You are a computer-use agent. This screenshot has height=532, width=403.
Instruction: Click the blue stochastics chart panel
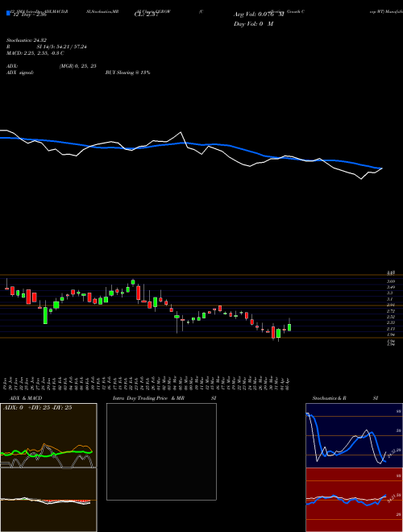point(354,435)
